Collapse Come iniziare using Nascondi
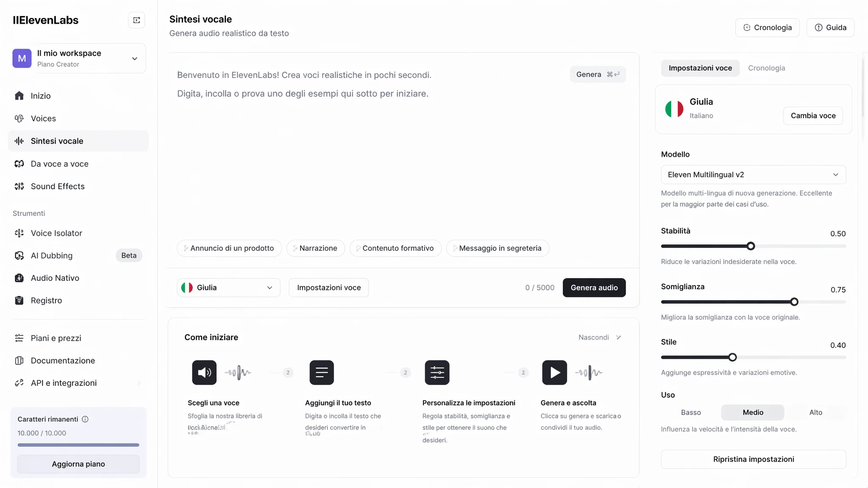The height and width of the screenshot is (488, 868). click(600, 338)
